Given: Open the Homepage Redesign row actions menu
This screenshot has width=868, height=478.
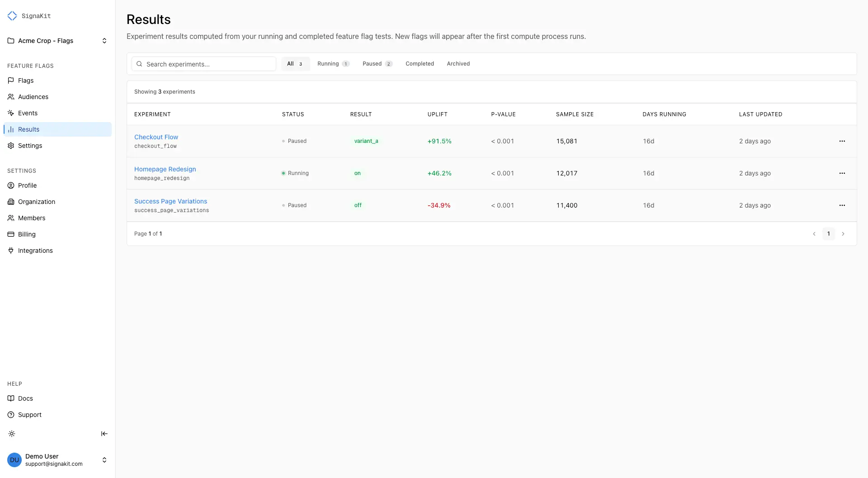Looking at the screenshot, I should (x=842, y=173).
